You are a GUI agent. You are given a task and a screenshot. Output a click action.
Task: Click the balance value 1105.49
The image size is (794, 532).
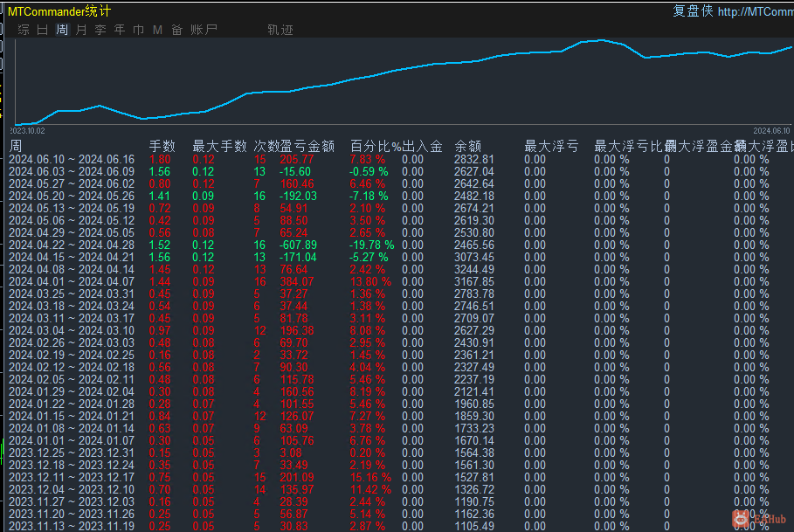pos(474,527)
